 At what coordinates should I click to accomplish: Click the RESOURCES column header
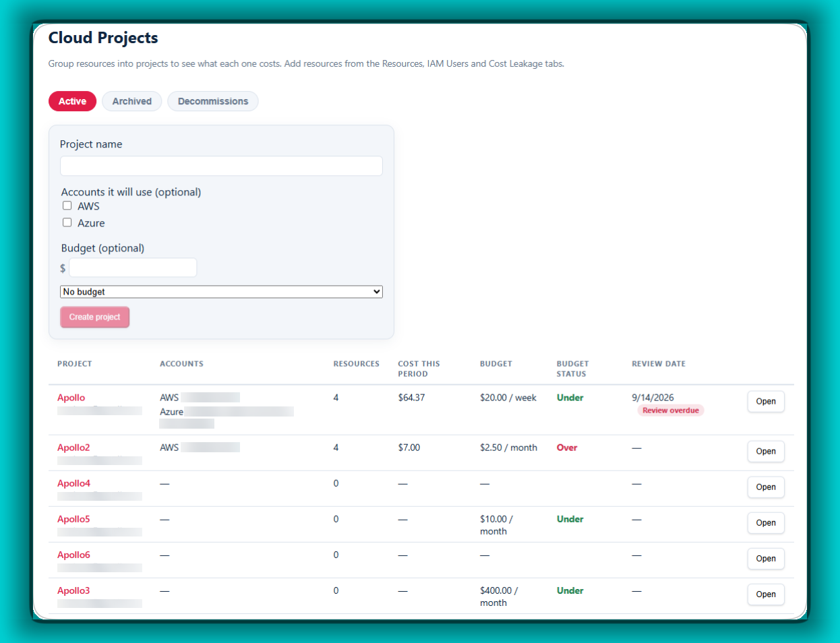click(x=357, y=363)
